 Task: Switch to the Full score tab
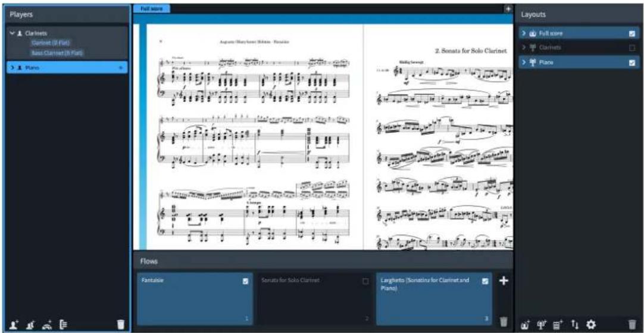click(x=151, y=8)
